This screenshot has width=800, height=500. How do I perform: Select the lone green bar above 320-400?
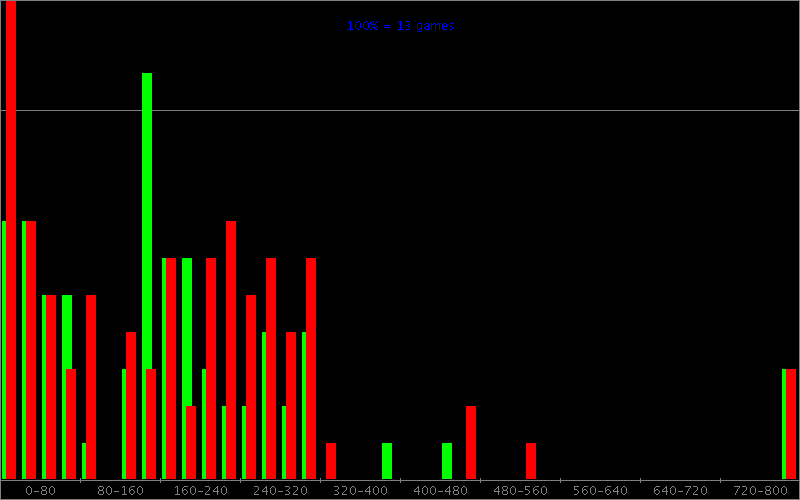point(387,461)
